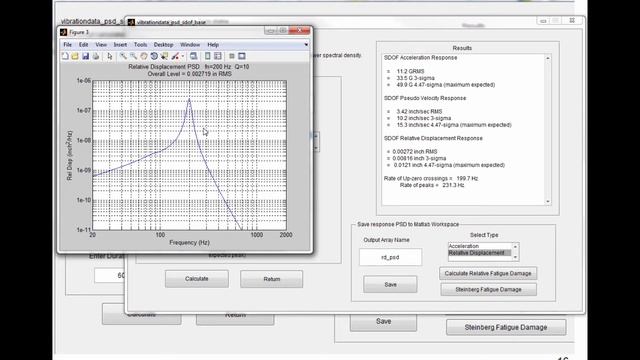Open the Help menu in Figure 3
This screenshot has height=360, width=640.
tap(213, 44)
